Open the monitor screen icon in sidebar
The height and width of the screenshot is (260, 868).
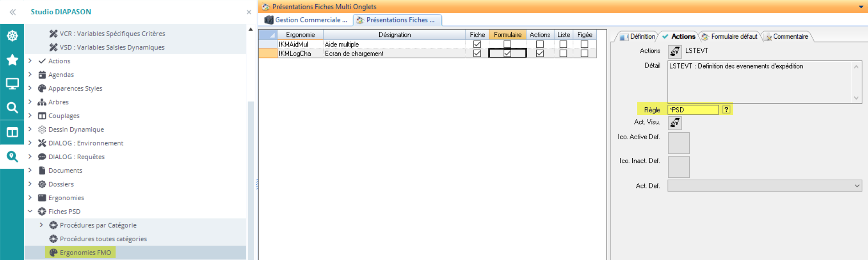pos(12,83)
